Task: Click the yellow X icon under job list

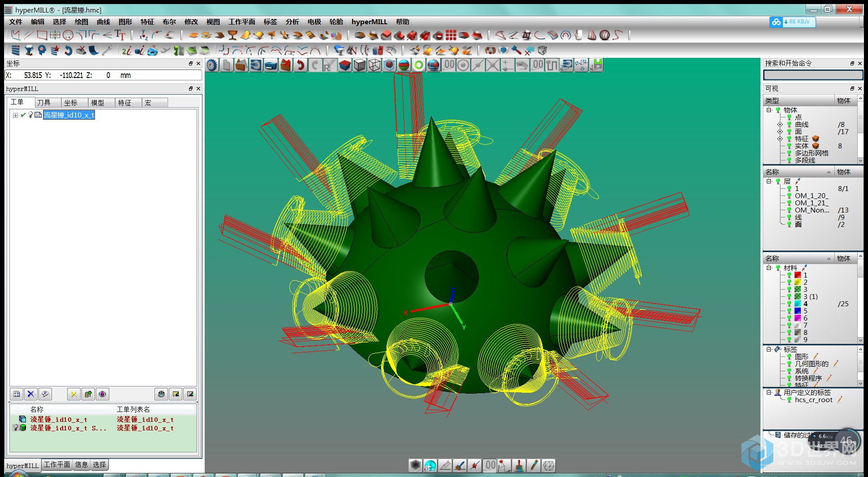Action: 74,394
